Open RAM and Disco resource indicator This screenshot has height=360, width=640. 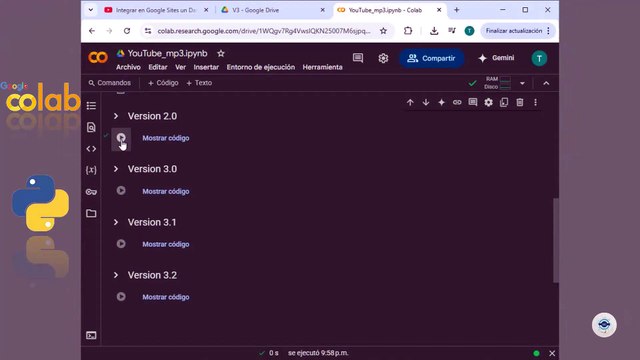click(498, 83)
